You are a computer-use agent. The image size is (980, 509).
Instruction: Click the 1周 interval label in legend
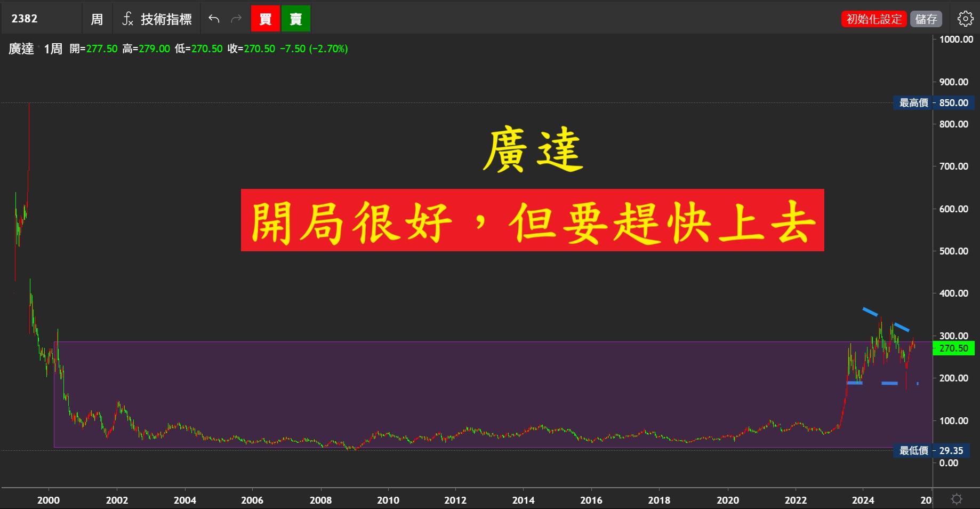click(x=53, y=49)
